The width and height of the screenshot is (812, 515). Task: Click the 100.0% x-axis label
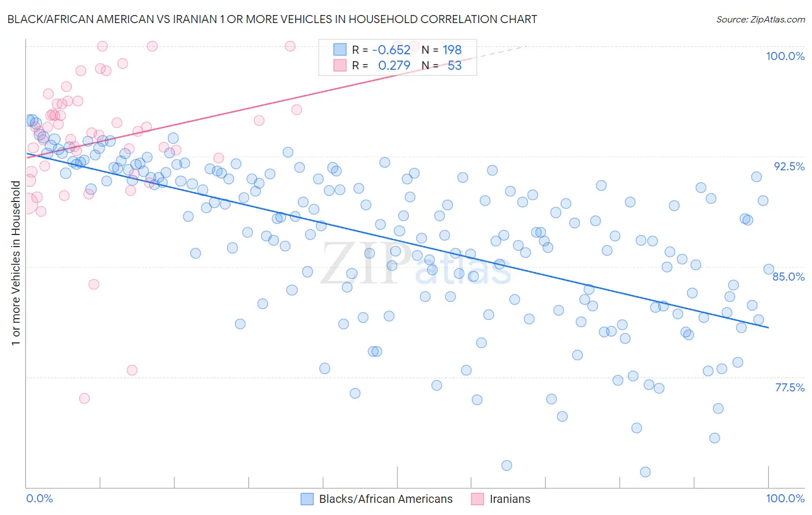coord(785,498)
